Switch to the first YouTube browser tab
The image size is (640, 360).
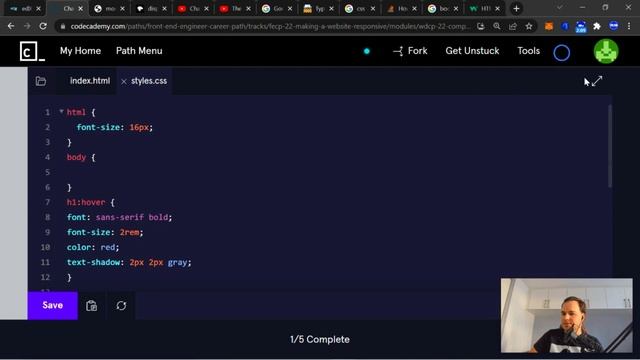click(194, 9)
